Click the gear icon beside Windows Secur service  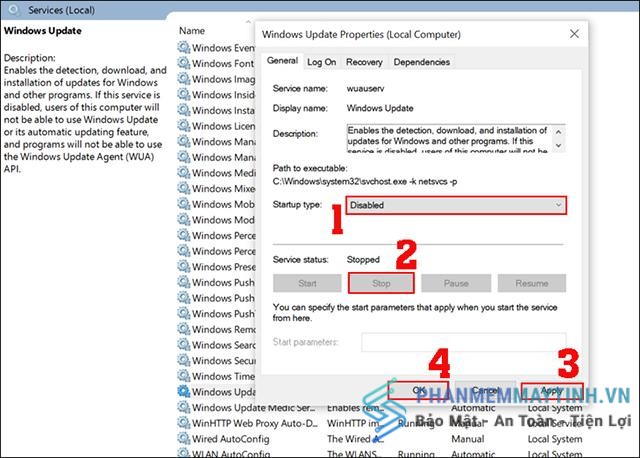tap(184, 360)
